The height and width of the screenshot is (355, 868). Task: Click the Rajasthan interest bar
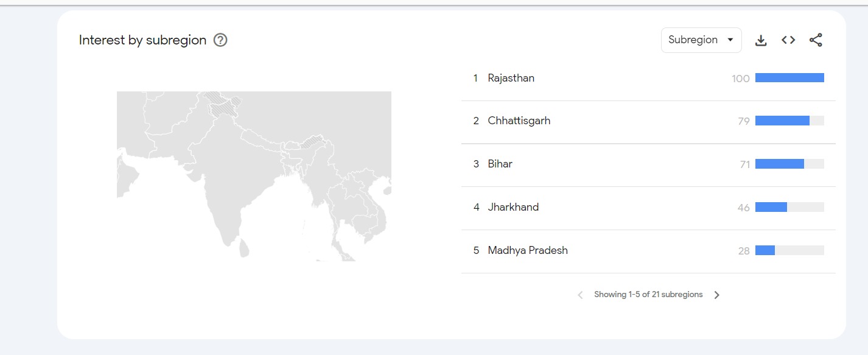[x=789, y=78]
